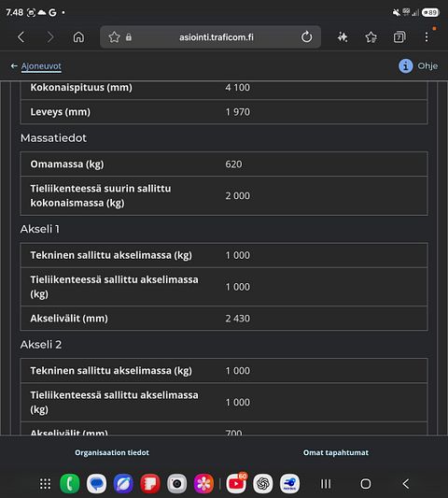Open the browser home page icon
Image resolution: width=448 pixels, height=498 pixels.
point(78,37)
